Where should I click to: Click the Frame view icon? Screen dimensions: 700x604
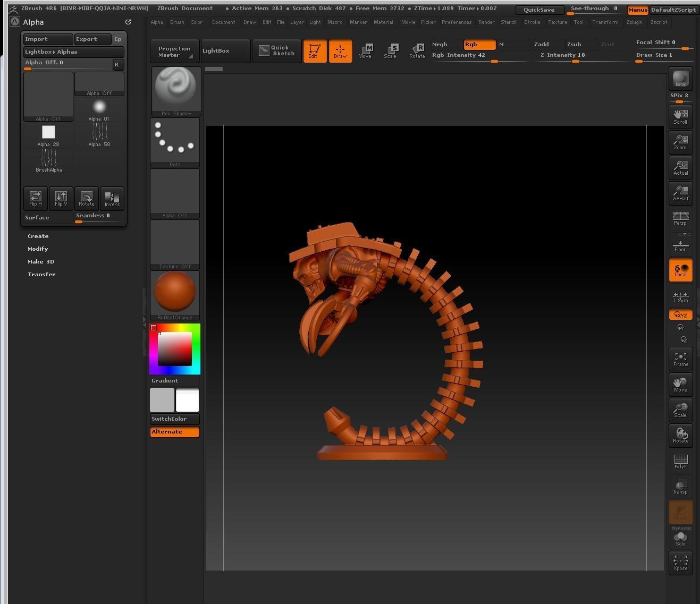[680, 359]
